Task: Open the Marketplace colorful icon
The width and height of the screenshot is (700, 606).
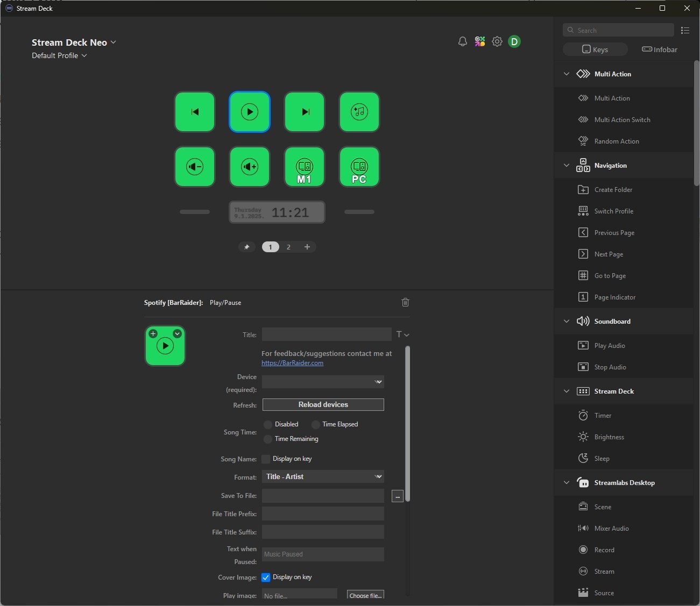Action: 480,41
